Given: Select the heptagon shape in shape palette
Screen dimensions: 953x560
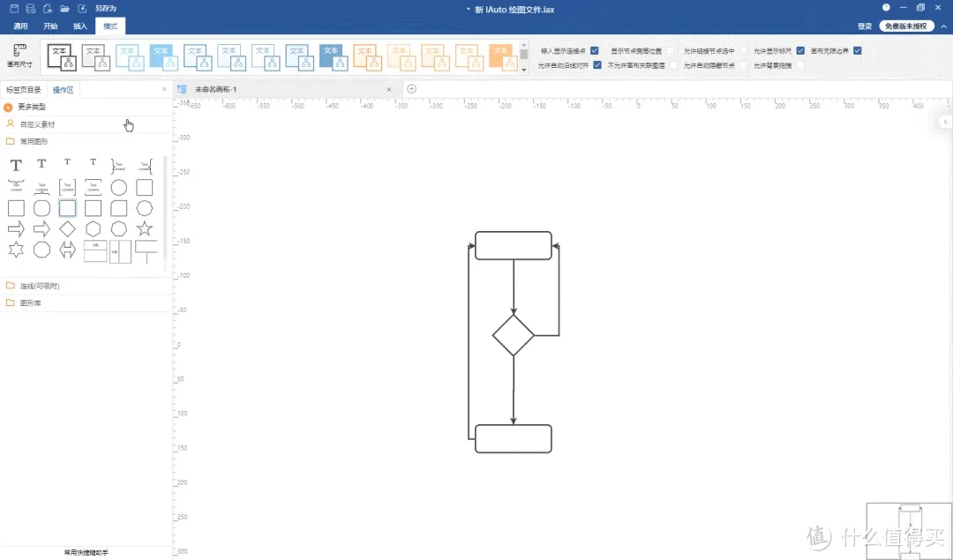Looking at the screenshot, I should click(119, 229).
